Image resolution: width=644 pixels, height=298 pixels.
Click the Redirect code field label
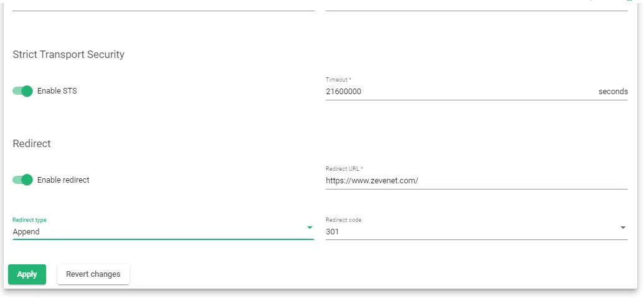click(x=343, y=220)
